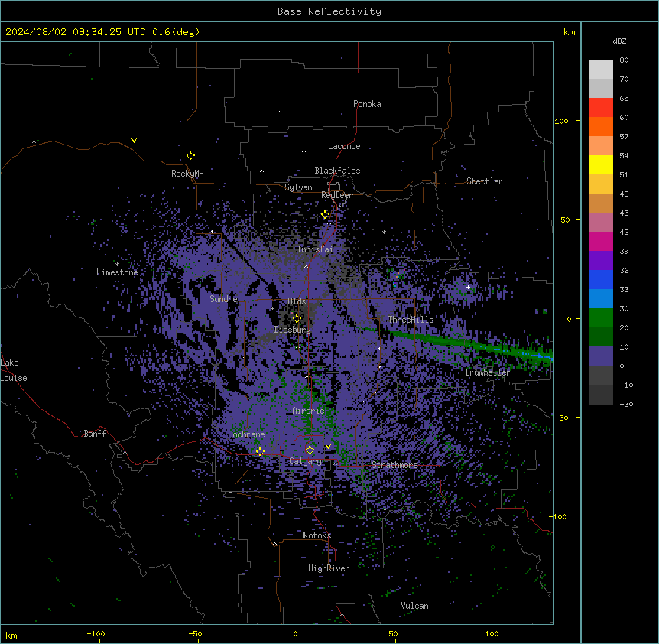Screen dimensions: 659x644
Task: Click the yellow diamond marker above RockyMH
Action: [x=190, y=156]
